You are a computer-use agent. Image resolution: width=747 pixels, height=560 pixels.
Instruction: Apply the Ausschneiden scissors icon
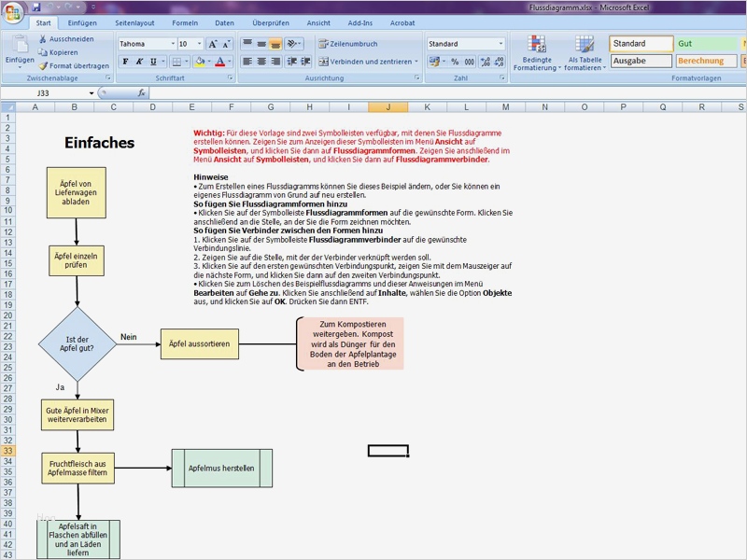(x=42, y=39)
